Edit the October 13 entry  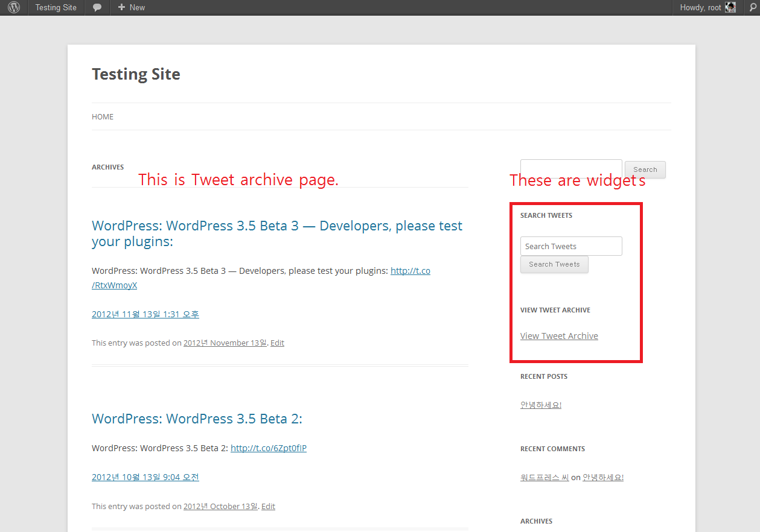[268, 506]
